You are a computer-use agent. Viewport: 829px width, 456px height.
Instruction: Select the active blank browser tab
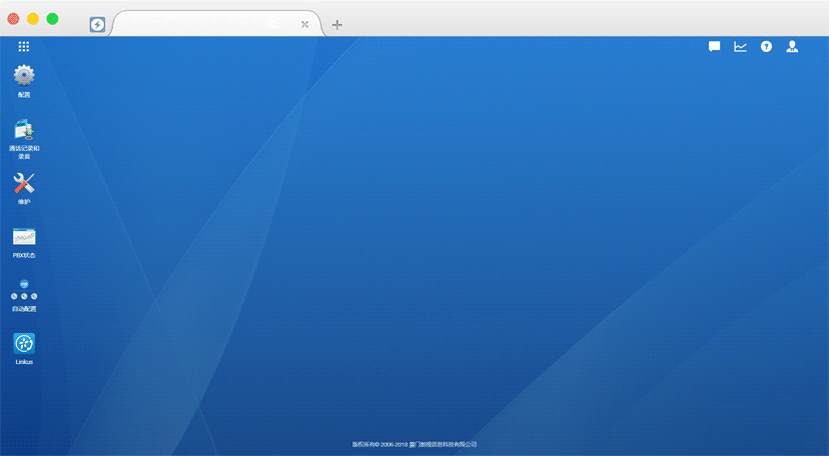click(x=210, y=24)
